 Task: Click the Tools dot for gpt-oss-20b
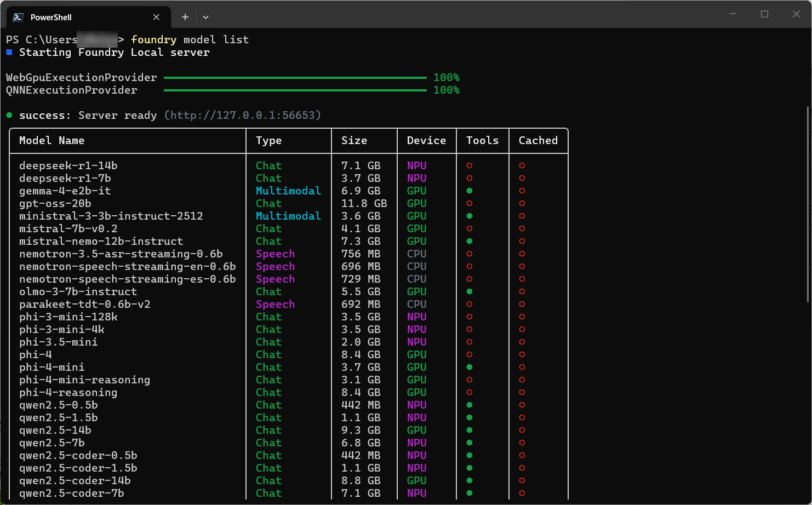pos(470,203)
